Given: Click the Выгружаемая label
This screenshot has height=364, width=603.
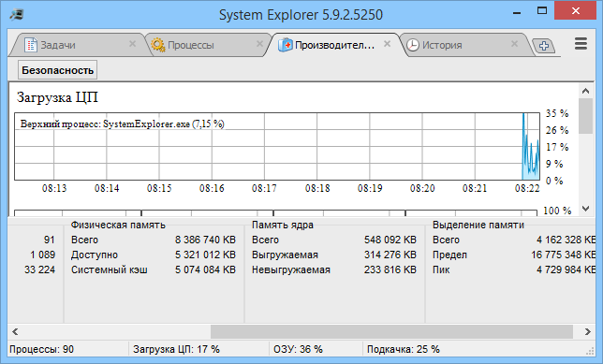Looking at the screenshot, I should [285, 255].
